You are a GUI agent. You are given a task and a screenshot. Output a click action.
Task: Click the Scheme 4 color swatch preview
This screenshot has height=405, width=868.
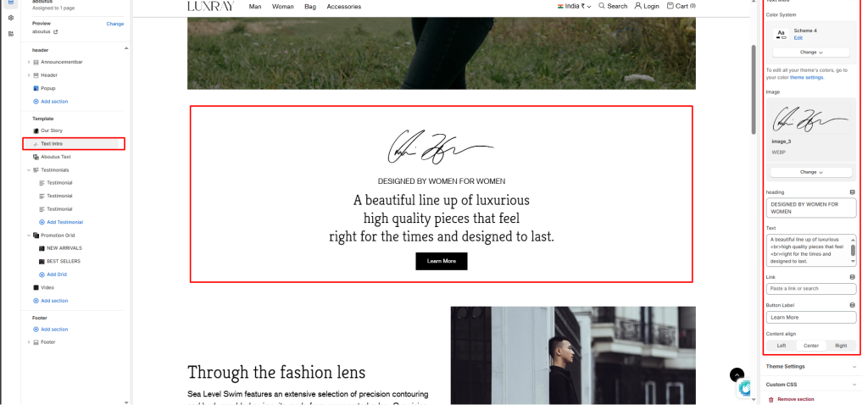781,34
